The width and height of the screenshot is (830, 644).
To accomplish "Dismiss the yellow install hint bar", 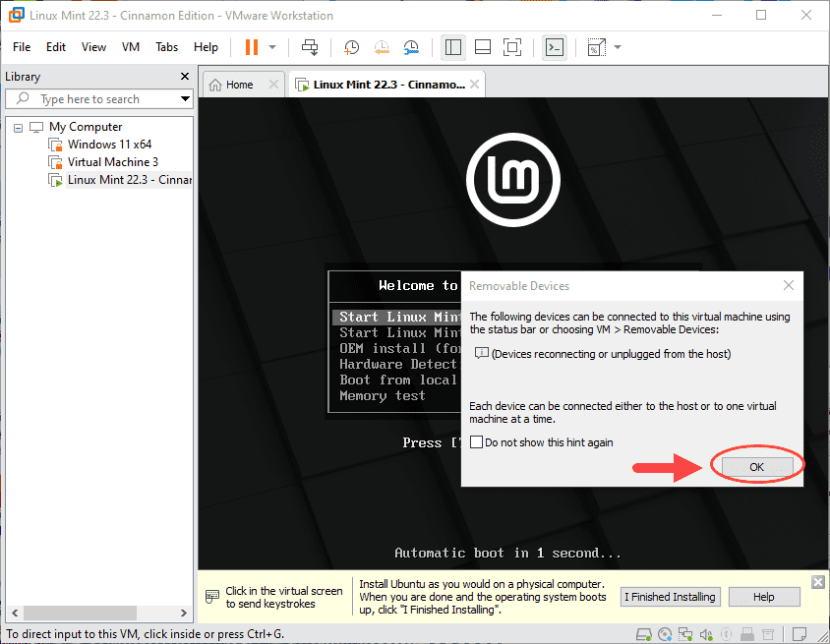I will pos(818,582).
